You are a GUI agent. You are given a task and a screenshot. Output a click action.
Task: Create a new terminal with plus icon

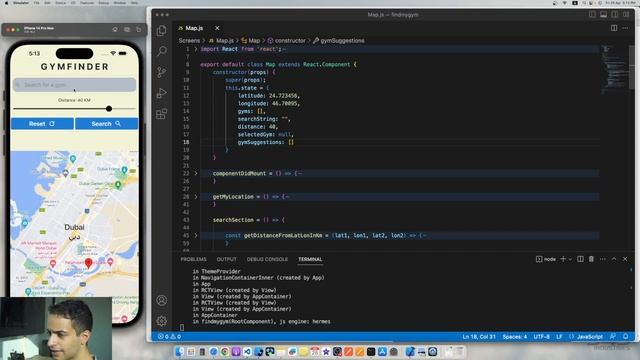[x=563, y=259]
